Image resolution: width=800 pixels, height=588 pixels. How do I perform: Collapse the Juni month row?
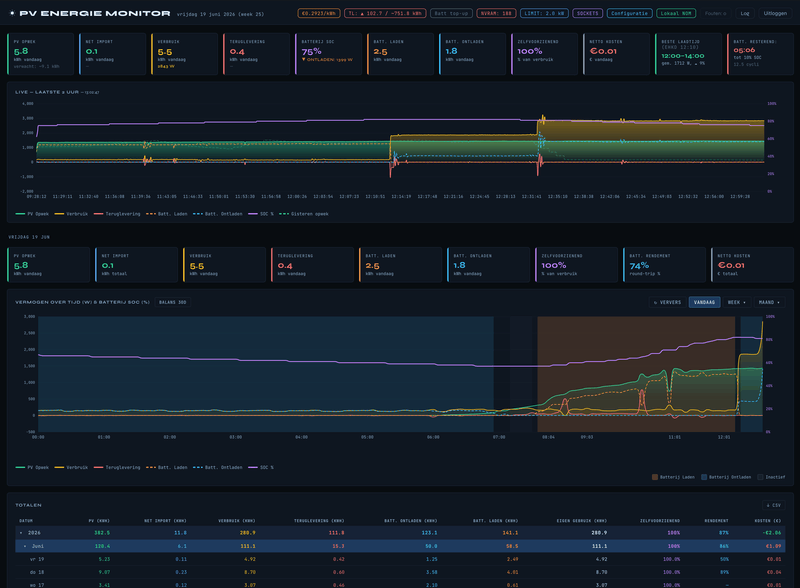pos(25,546)
